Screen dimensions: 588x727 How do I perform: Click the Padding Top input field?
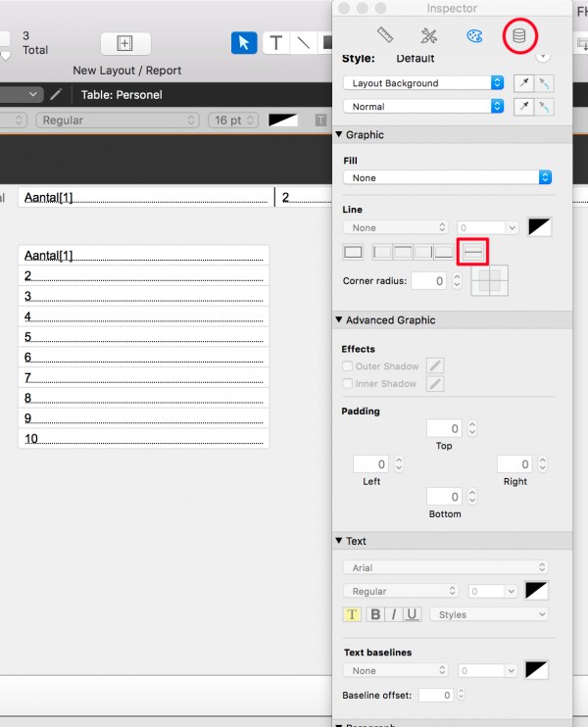(x=444, y=428)
